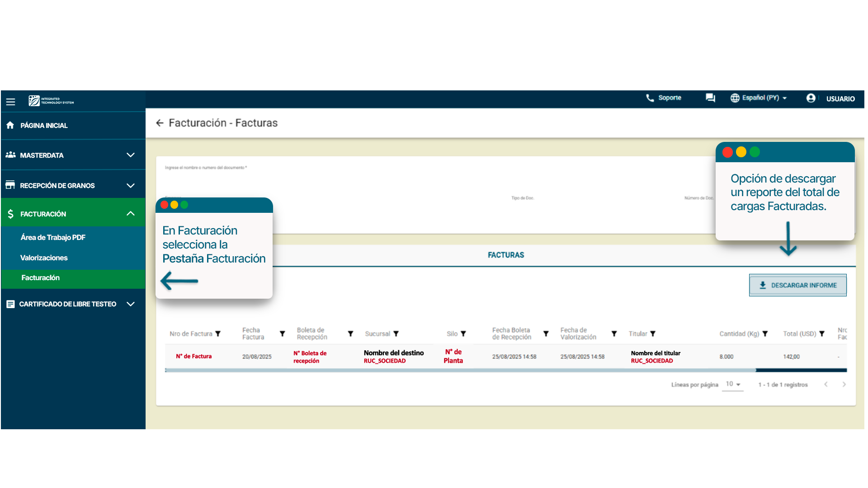Open Valorizaciones submenu item
The height and width of the screenshot is (488, 868).
[x=44, y=258]
